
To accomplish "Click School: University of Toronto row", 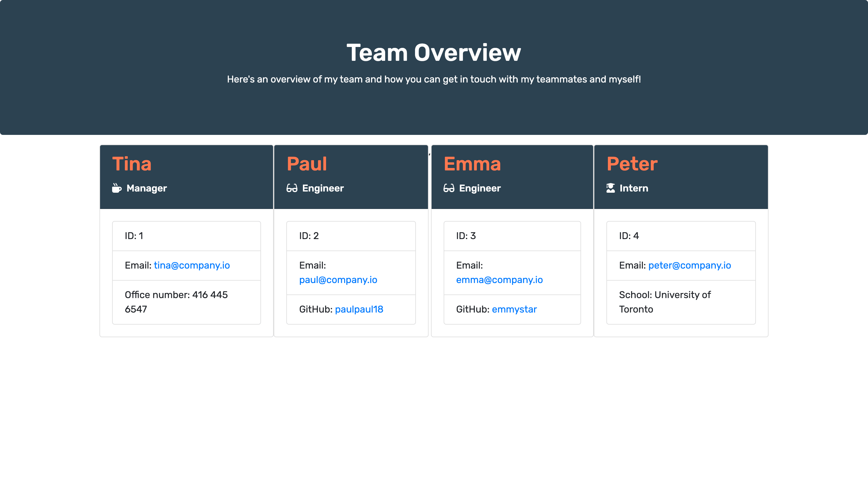I will (681, 302).
